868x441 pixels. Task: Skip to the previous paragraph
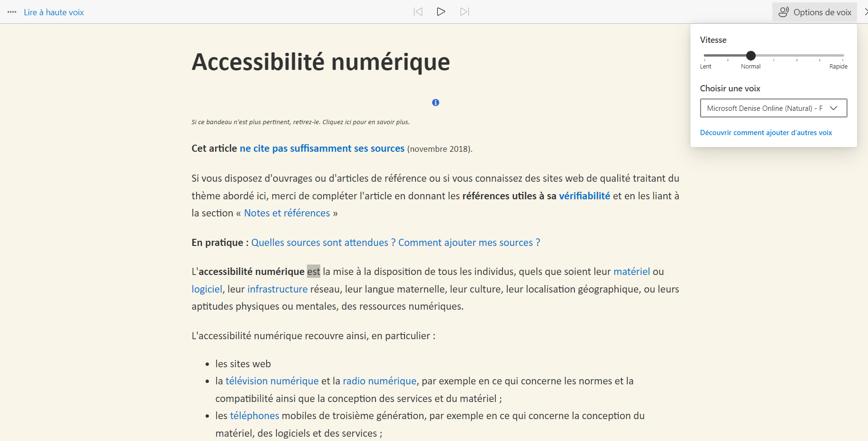tap(418, 12)
